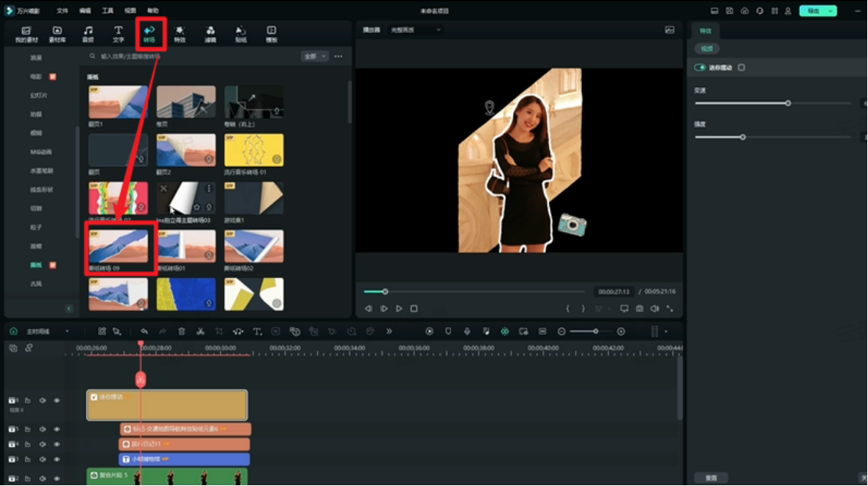868x486 pixels.
Task: Tick the checkbox beside 迷你摆动 label
Action: (x=741, y=67)
